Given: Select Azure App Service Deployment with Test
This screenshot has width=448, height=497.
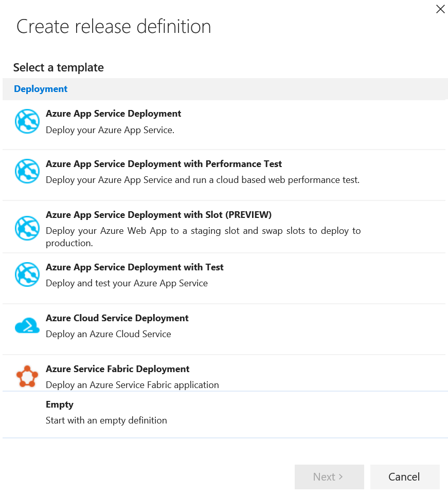Looking at the screenshot, I should (135, 267).
